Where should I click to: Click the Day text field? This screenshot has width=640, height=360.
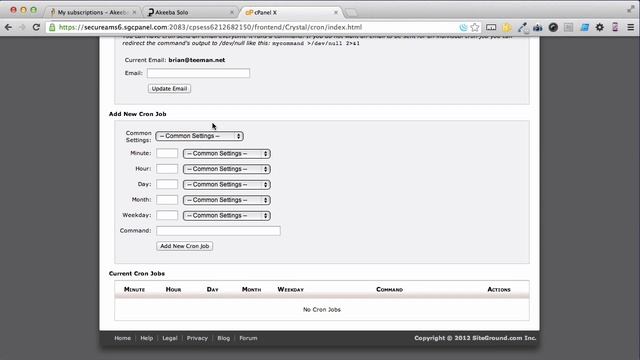pos(167,184)
